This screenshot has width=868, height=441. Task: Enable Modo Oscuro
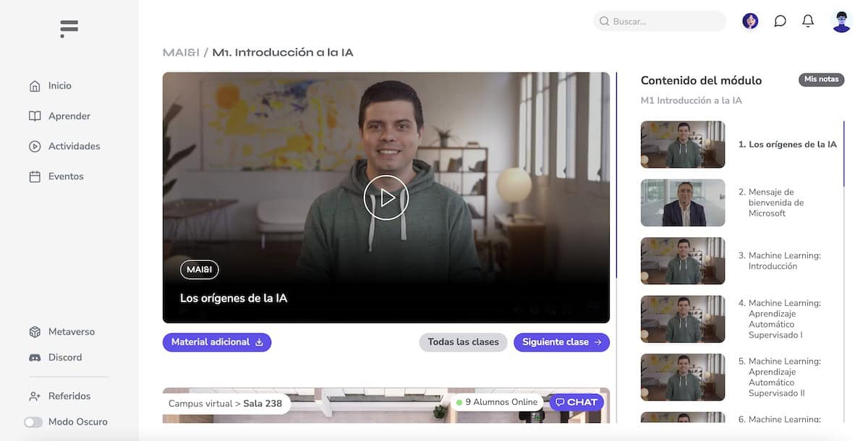tap(33, 421)
